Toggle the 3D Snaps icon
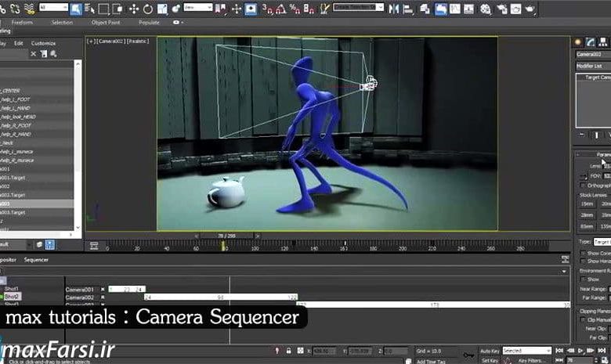611x364 pixels. pos(267,9)
